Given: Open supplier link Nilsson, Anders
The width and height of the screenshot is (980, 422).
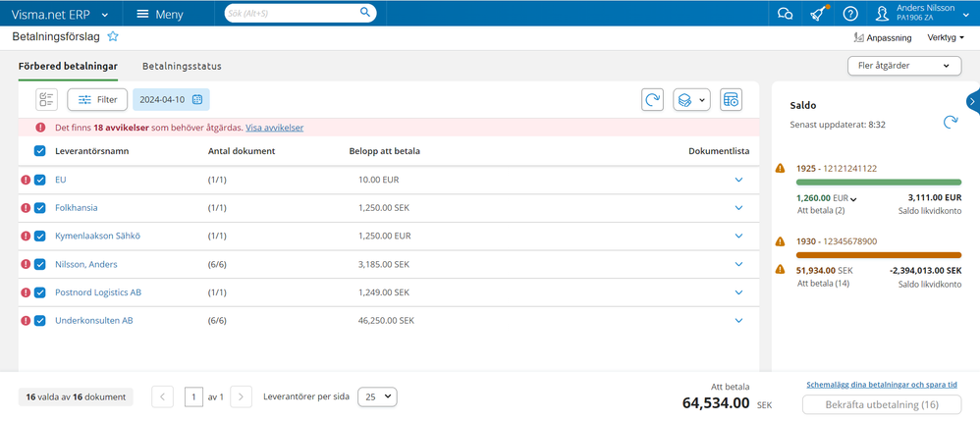Looking at the screenshot, I should 86,264.
